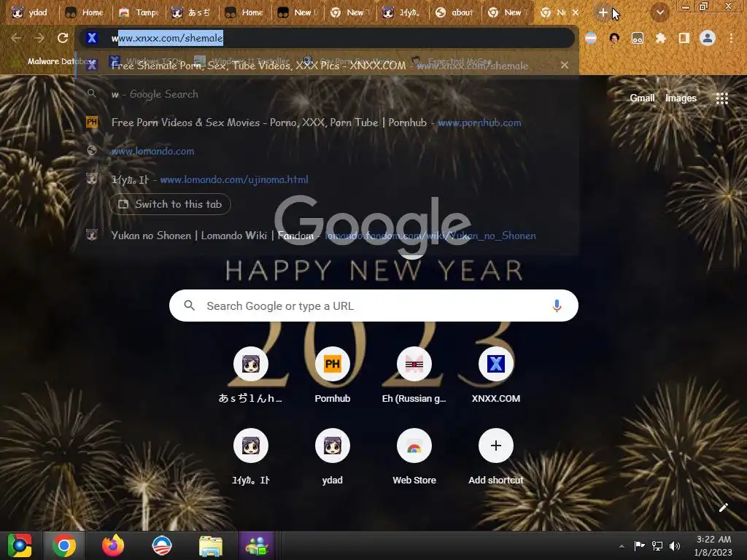Go back using the browser back arrow
The height and width of the screenshot is (560, 747).
pyautogui.click(x=16, y=38)
